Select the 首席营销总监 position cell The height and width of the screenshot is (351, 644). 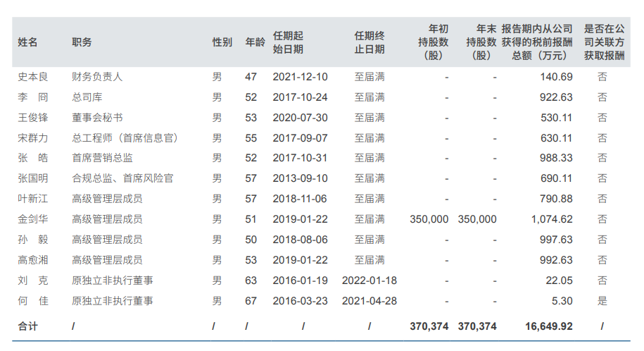point(102,158)
